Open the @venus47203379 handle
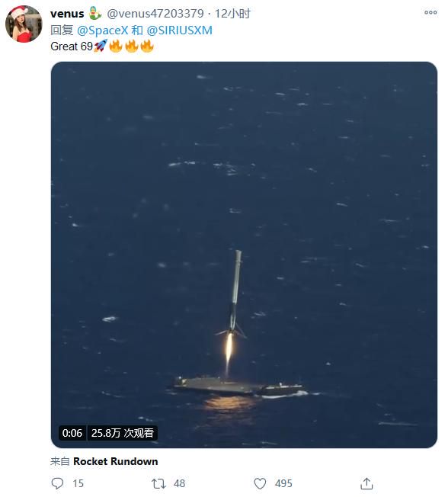The height and width of the screenshot is (497, 448). (x=155, y=14)
